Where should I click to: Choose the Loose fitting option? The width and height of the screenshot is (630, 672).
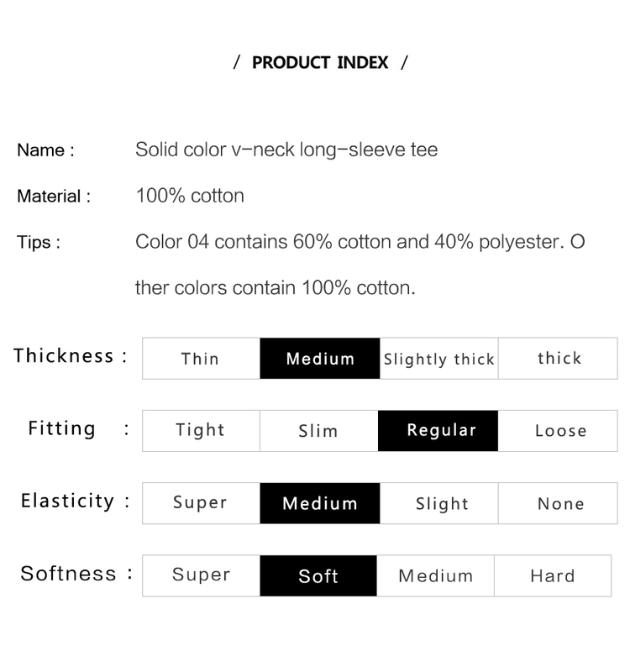click(558, 431)
